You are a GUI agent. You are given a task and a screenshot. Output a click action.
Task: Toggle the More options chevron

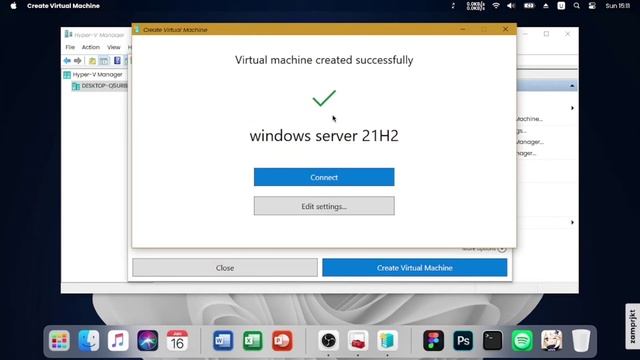(502, 249)
